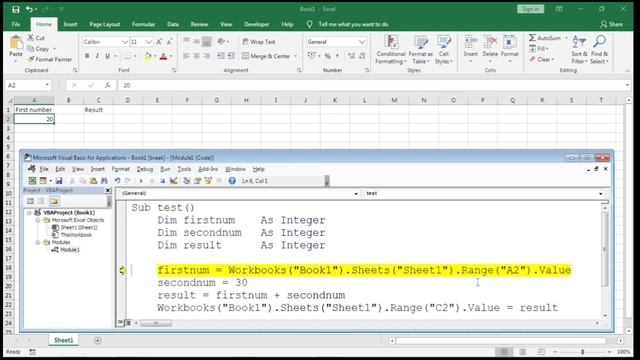Switch to Page Break Preview in status bar
This screenshot has width=640, height=360.
click(541, 352)
